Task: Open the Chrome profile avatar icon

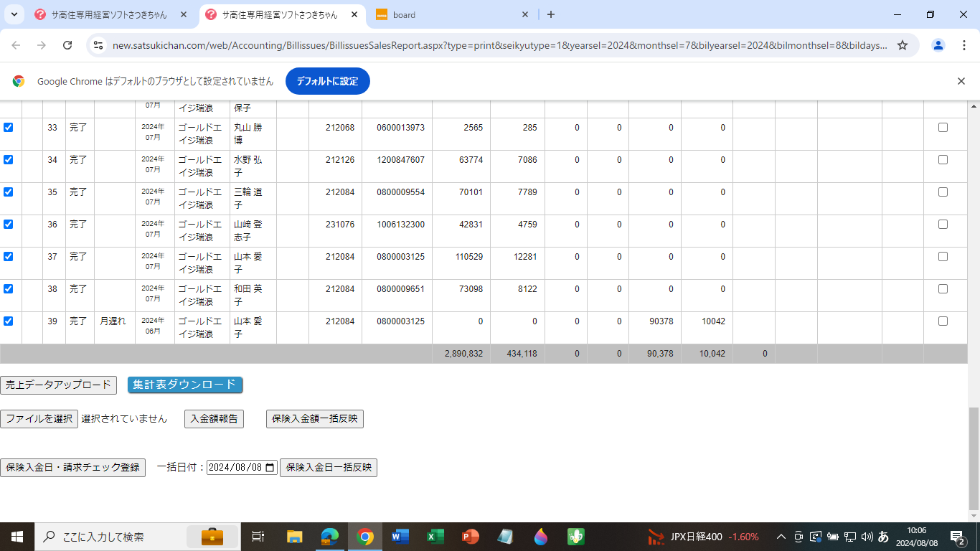Action: click(938, 45)
